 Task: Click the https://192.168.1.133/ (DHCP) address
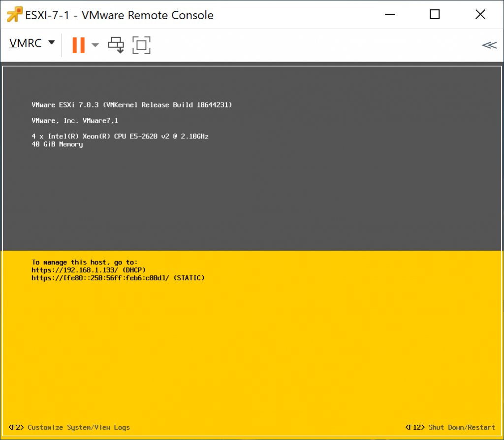tap(89, 270)
